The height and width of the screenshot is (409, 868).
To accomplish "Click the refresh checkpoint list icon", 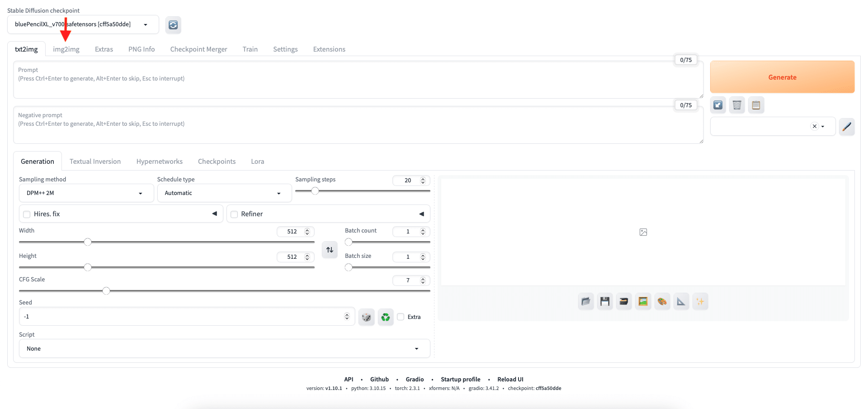I will [173, 25].
